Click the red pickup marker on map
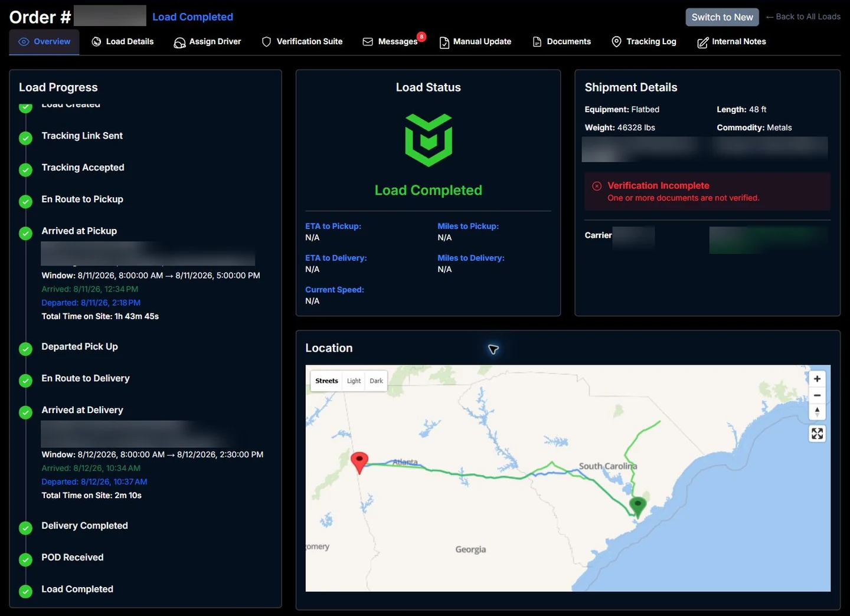This screenshot has width=850, height=616. [359, 463]
